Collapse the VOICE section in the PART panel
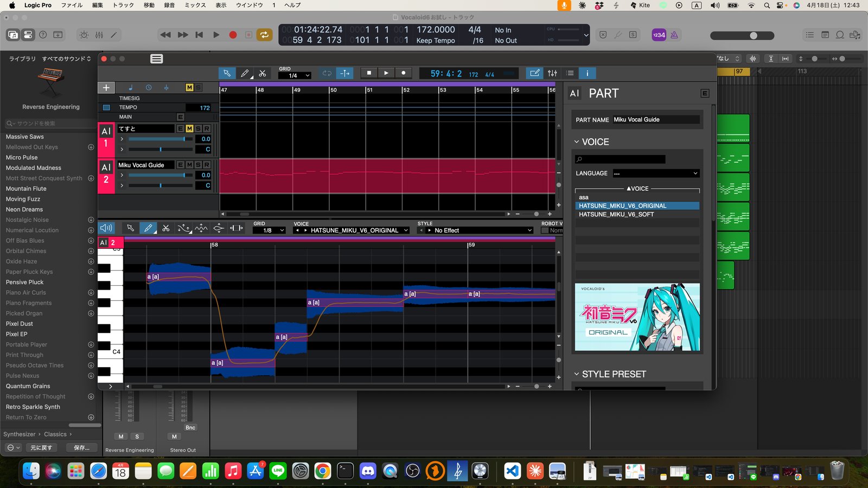Image resolution: width=868 pixels, height=488 pixels. tap(577, 142)
